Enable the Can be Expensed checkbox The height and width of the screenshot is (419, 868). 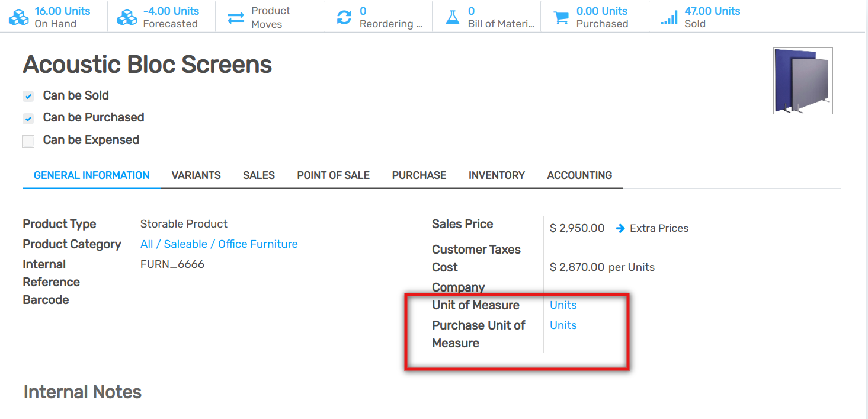[28, 141]
